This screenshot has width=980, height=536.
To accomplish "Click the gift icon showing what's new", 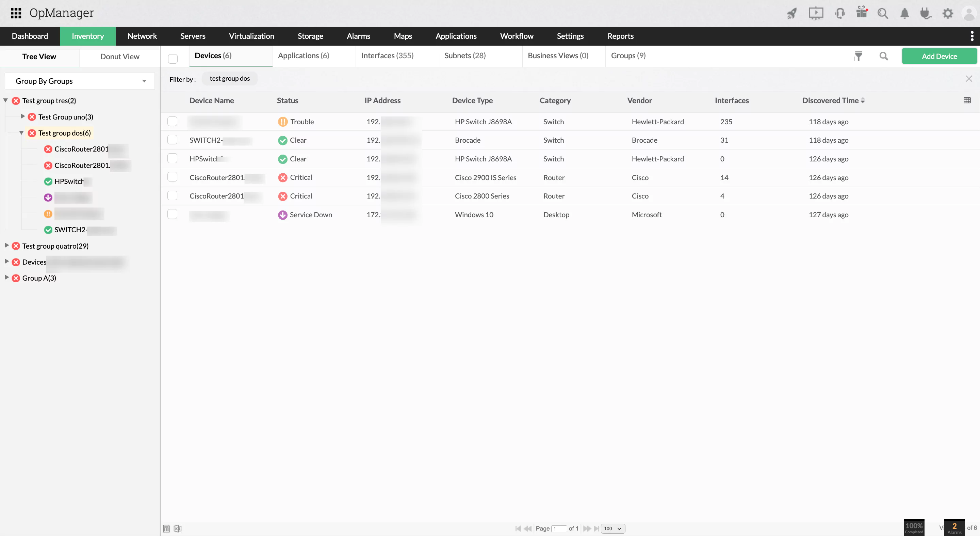I will [862, 13].
